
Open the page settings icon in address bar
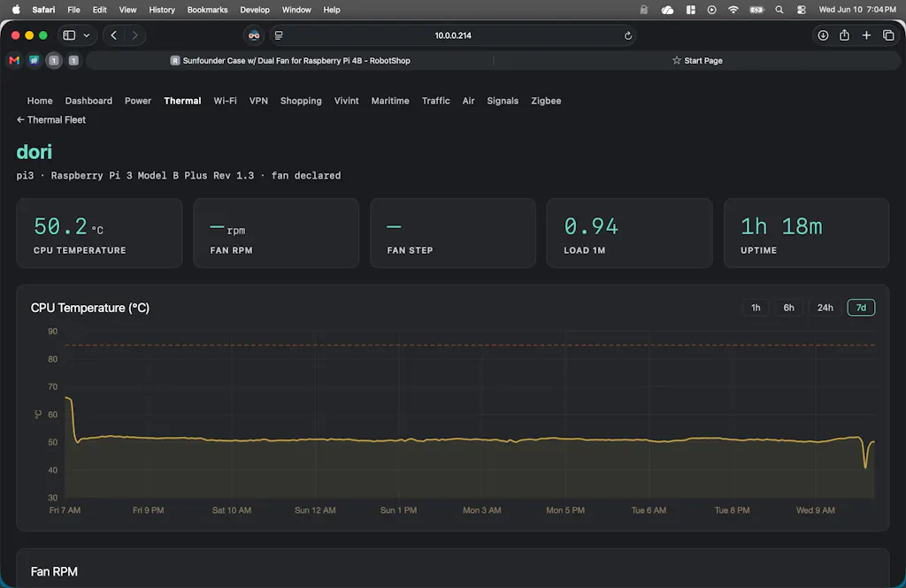[279, 35]
